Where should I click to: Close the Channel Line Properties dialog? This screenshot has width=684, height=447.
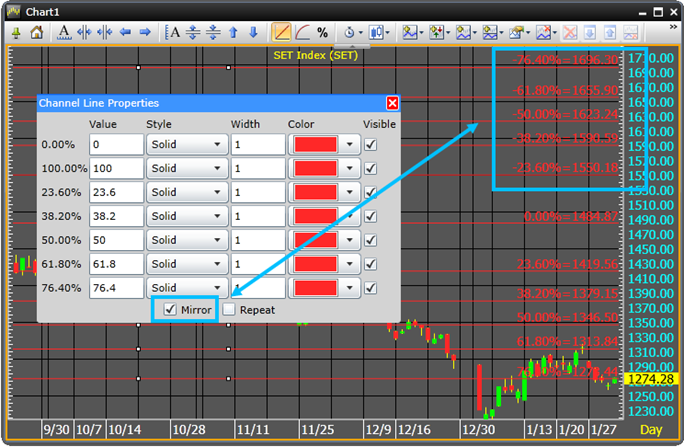point(392,103)
